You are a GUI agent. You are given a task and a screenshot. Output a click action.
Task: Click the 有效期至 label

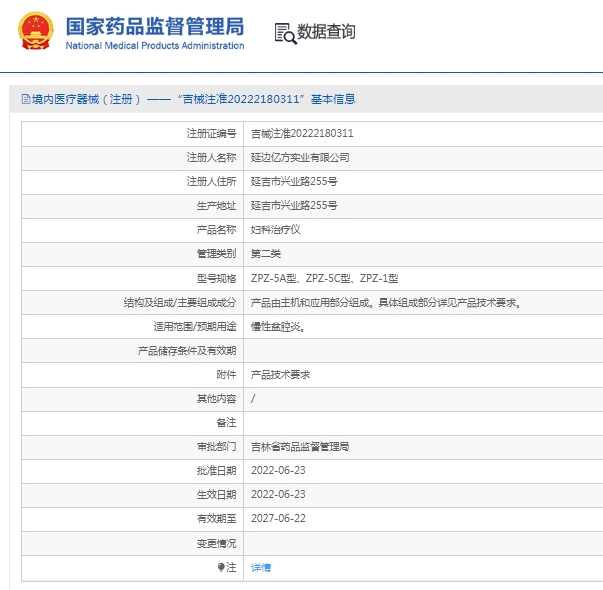217,518
